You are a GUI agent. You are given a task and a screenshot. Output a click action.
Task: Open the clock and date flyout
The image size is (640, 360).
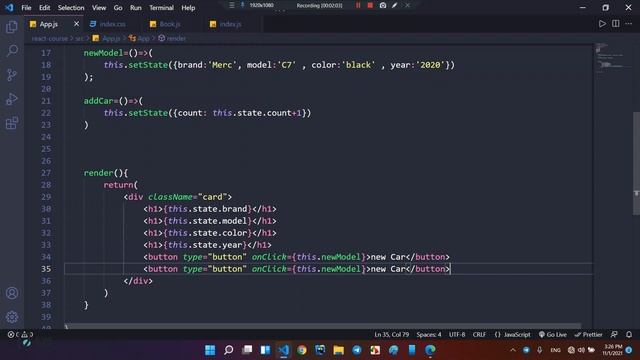click(611, 350)
